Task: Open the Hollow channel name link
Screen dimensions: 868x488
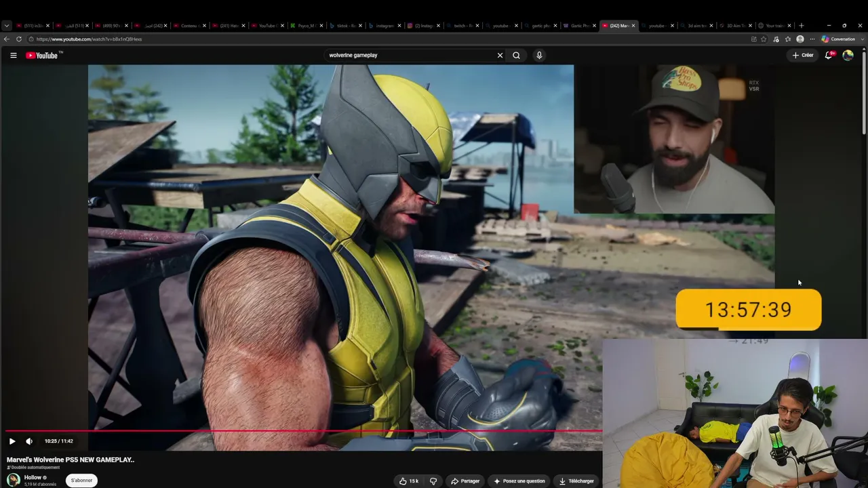Action: 33,478
